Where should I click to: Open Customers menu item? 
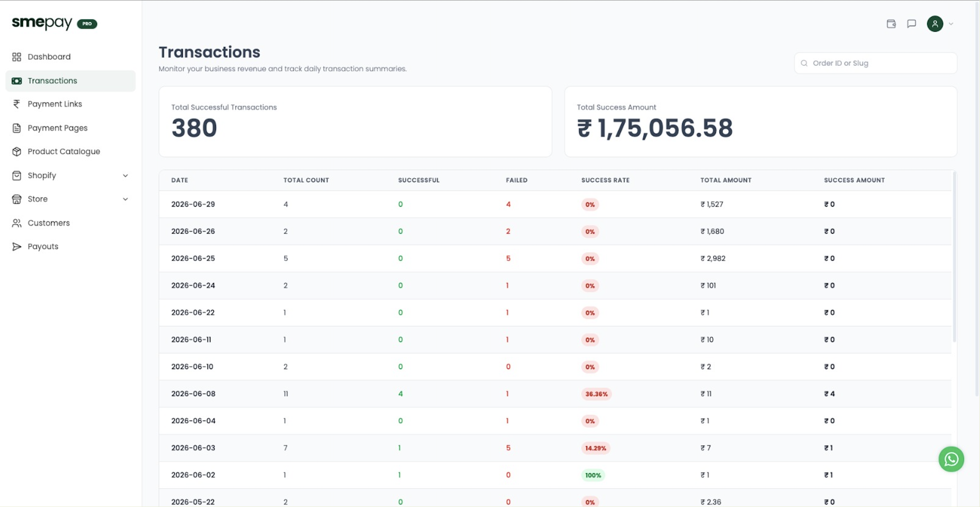tap(70, 223)
